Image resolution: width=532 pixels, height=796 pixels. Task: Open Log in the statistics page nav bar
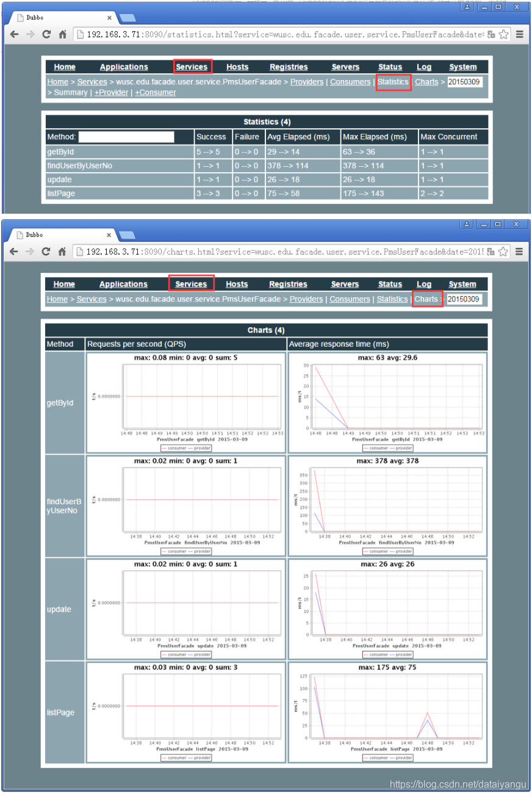[x=424, y=67]
